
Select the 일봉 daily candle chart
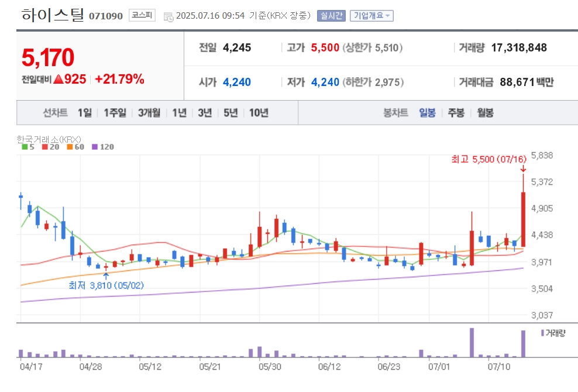tap(427, 112)
